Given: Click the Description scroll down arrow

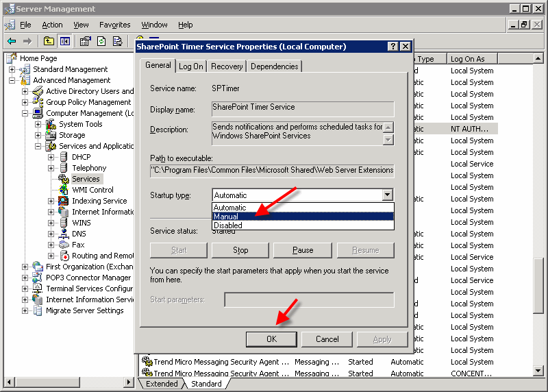Looking at the screenshot, I should pos(388,140).
